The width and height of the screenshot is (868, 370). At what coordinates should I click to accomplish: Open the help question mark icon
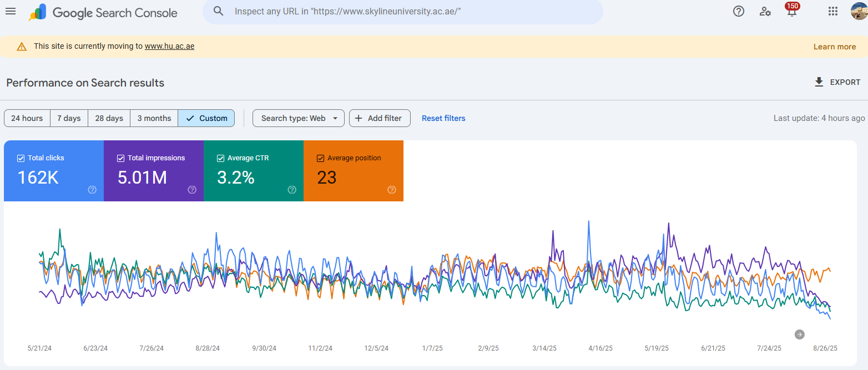(739, 11)
